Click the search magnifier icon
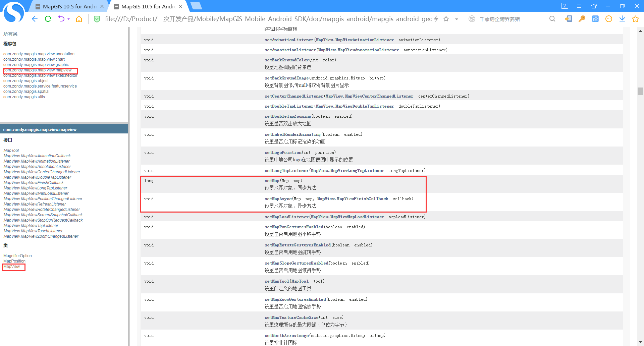The image size is (644, 346). pos(552,19)
